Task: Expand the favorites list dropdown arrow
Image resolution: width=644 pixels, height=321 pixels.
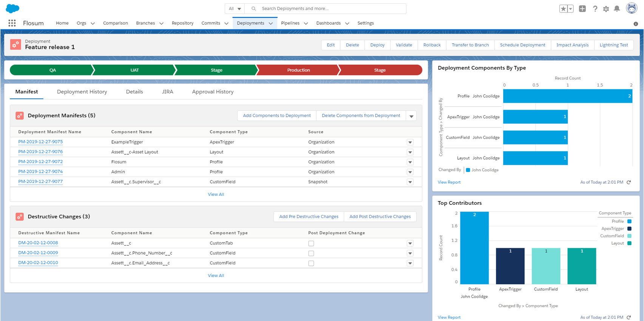Action: 570,9
